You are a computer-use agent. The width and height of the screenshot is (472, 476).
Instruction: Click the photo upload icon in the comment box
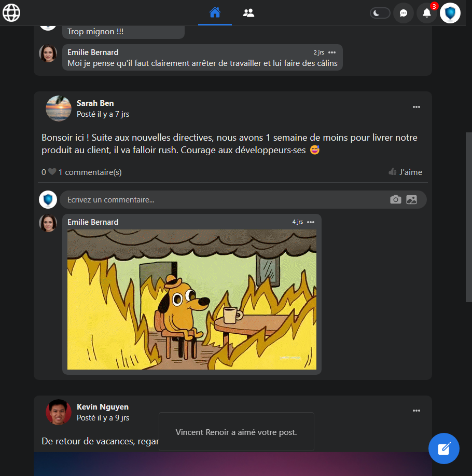coord(412,199)
